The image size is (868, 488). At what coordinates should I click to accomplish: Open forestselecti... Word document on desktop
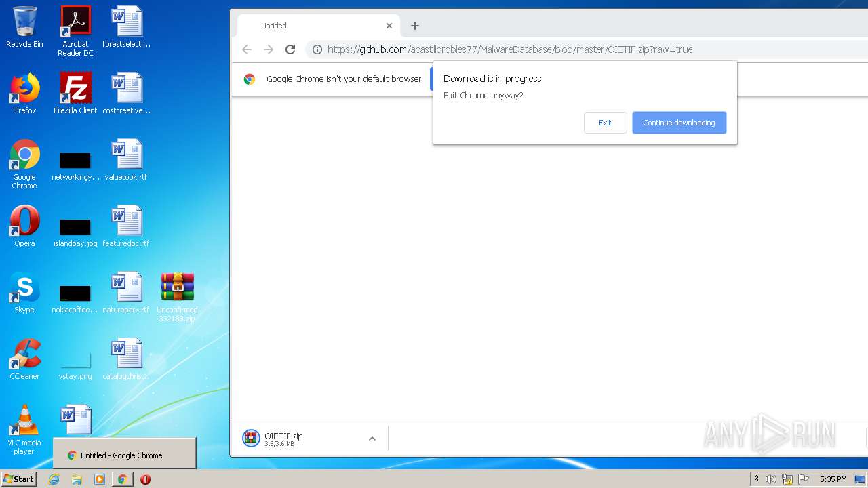pos(126,27)
